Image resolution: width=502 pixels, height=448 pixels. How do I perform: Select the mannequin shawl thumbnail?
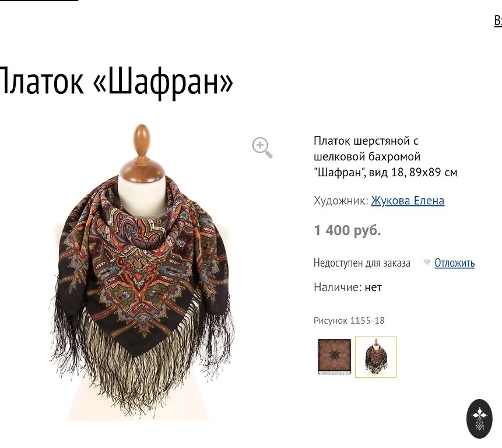[376, 357]
